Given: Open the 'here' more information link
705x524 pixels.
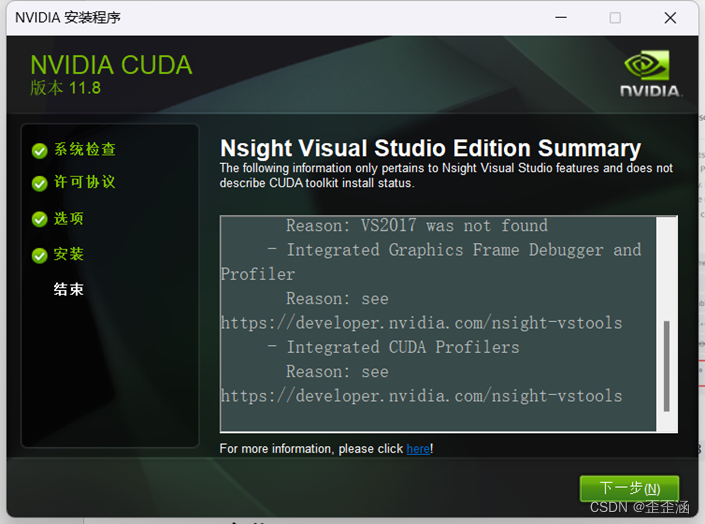Looking at the screenshot, I should tap(418, 449).
